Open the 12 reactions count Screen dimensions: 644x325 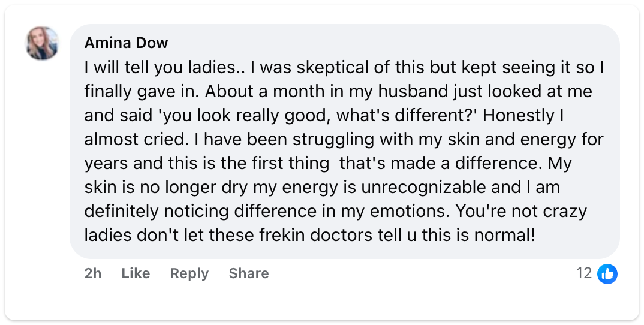click(x=583, y=273)
